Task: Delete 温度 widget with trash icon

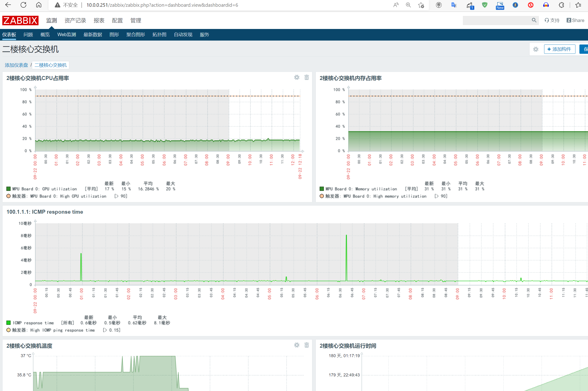Action: pos(307,345)
